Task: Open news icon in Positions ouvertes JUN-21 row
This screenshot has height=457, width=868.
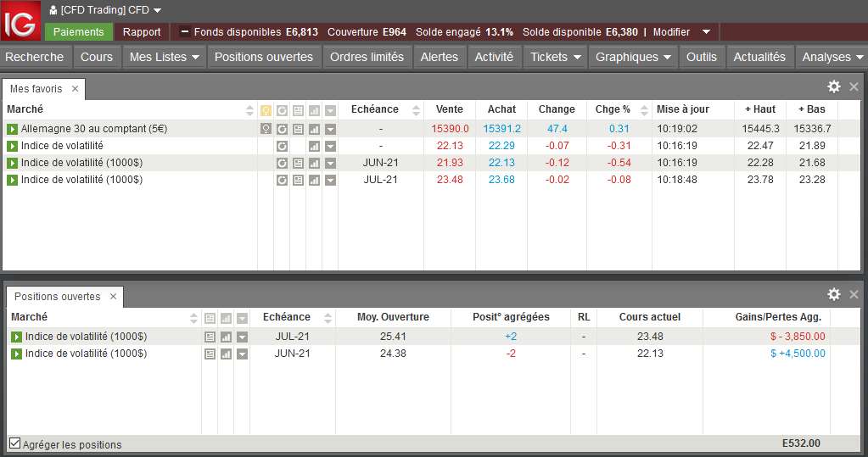Action: [x=210, y=354]
